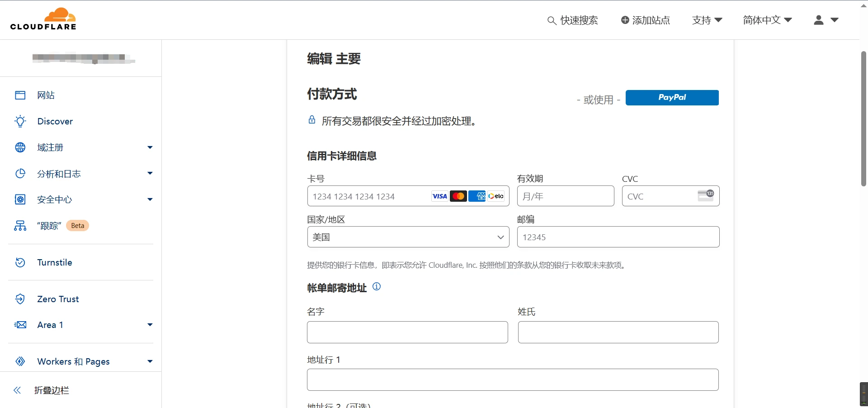Open the 国家/地区 country dropdown
Screen dimensions: 868x408
408,237
